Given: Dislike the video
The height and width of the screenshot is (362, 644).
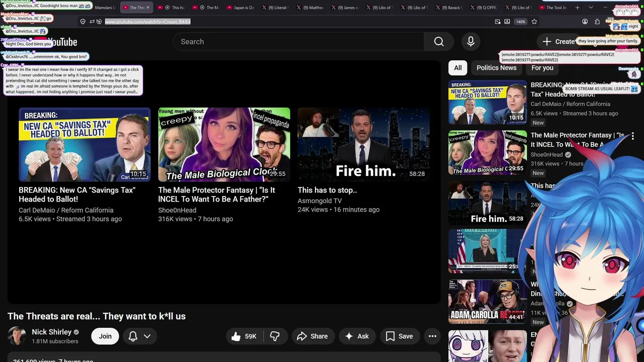Looking at the screenshot, I should (x=275, y=336).
